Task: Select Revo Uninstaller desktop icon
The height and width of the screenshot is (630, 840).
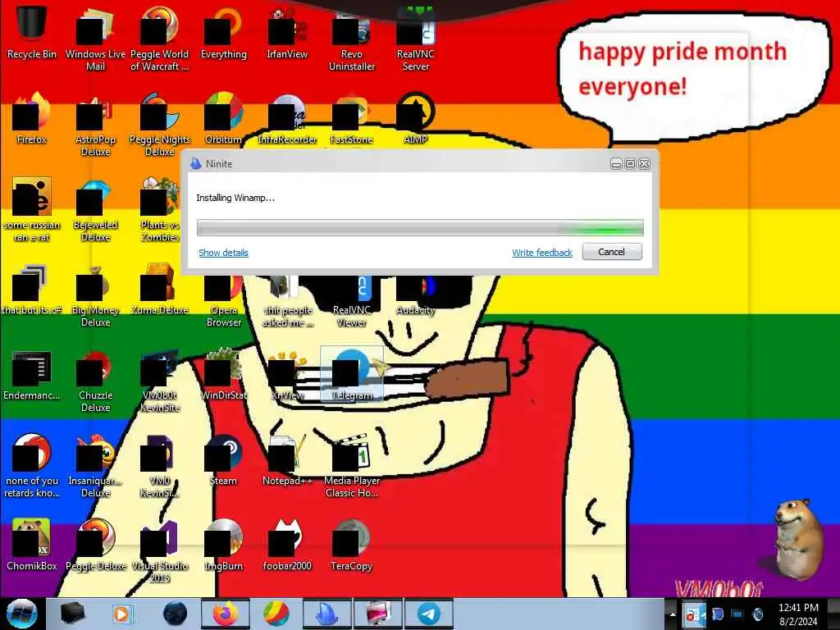Action: tap(351, 38)
